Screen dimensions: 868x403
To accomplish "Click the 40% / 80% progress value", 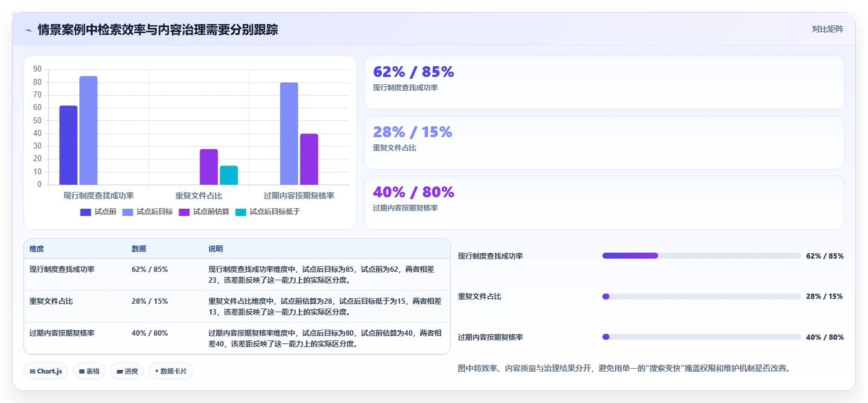I will pyautogui.click(x=825, y=337).
